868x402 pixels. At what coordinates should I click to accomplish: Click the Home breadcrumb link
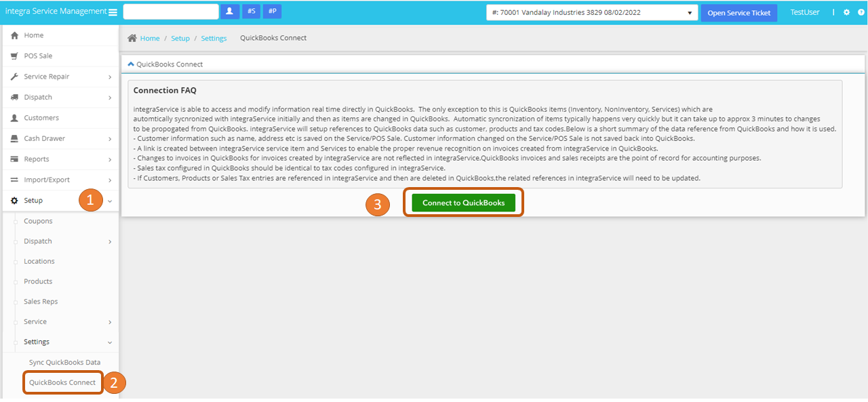coord(150,39)
